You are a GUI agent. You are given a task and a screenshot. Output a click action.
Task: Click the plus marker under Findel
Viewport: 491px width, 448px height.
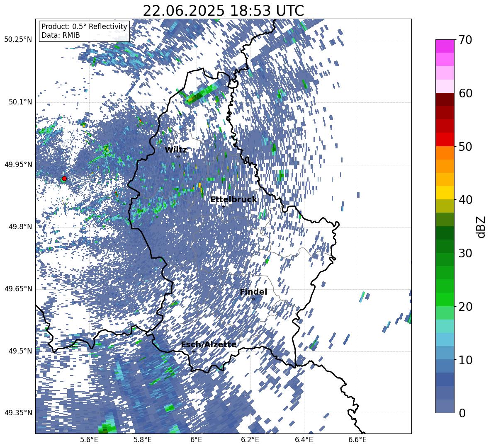(x=253, y=299)
